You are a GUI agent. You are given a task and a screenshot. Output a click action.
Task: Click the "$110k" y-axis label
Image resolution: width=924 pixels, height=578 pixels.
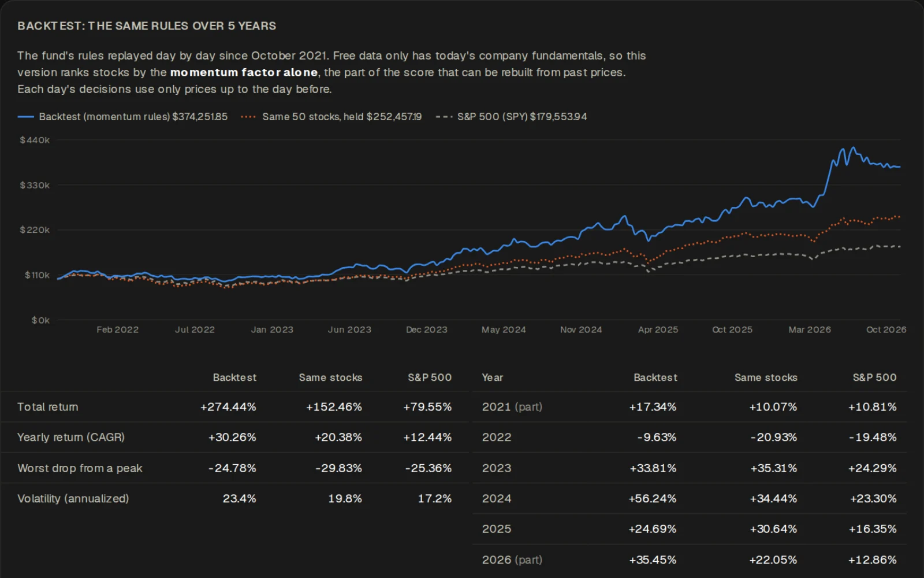(x=37, y=275)
